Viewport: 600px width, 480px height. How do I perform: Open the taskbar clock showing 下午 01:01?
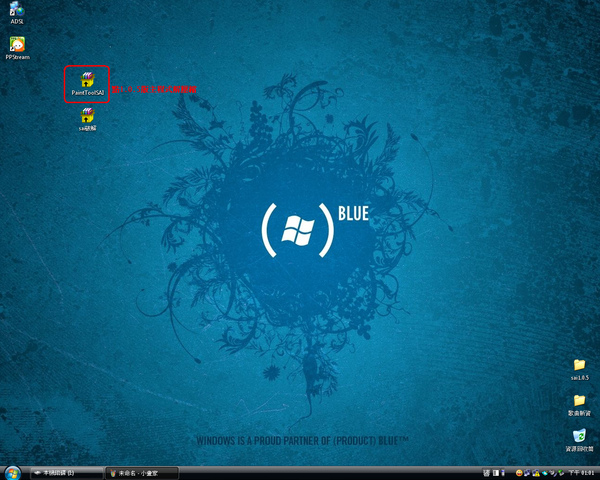click(581, 473)
